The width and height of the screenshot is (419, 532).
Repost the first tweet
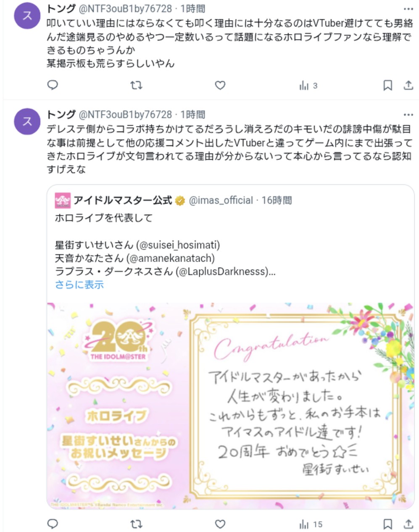click(136, 85)
